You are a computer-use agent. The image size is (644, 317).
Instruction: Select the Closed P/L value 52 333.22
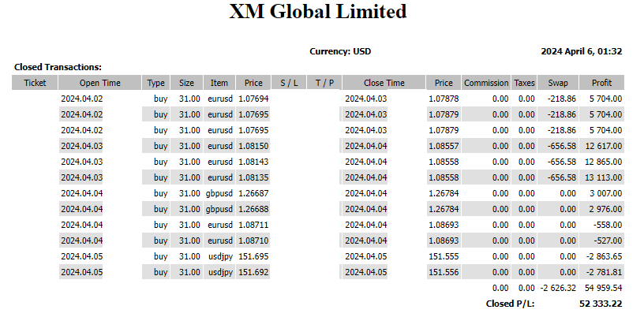(x=601, y=303)
